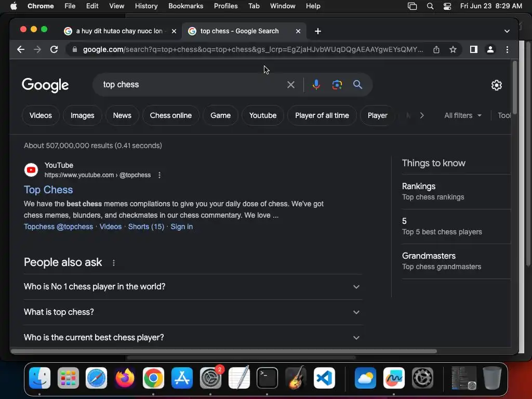This screenshot has height=399, width=532.
Task: Filter results by News
Action: tap(122, 115)
